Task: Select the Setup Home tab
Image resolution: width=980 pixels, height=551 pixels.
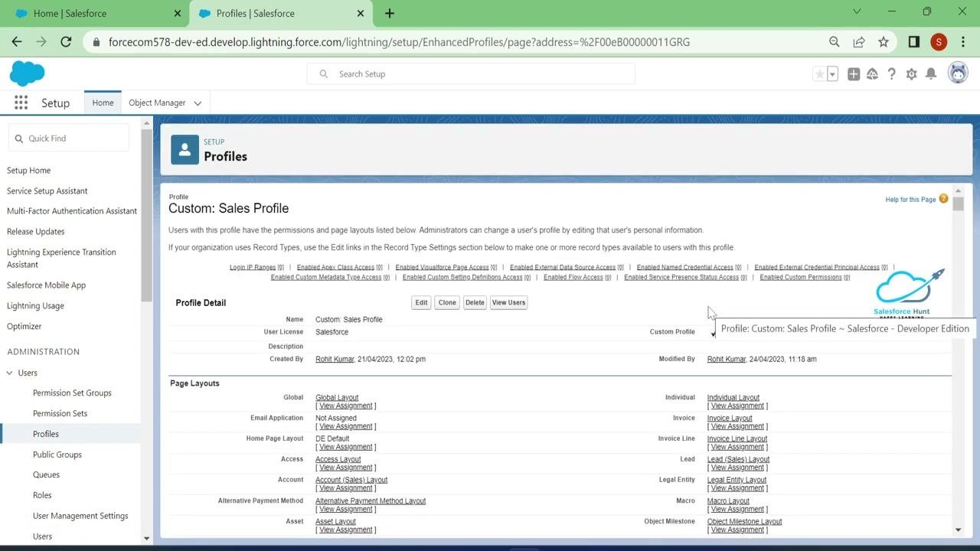Action: (x=103, y=103)
